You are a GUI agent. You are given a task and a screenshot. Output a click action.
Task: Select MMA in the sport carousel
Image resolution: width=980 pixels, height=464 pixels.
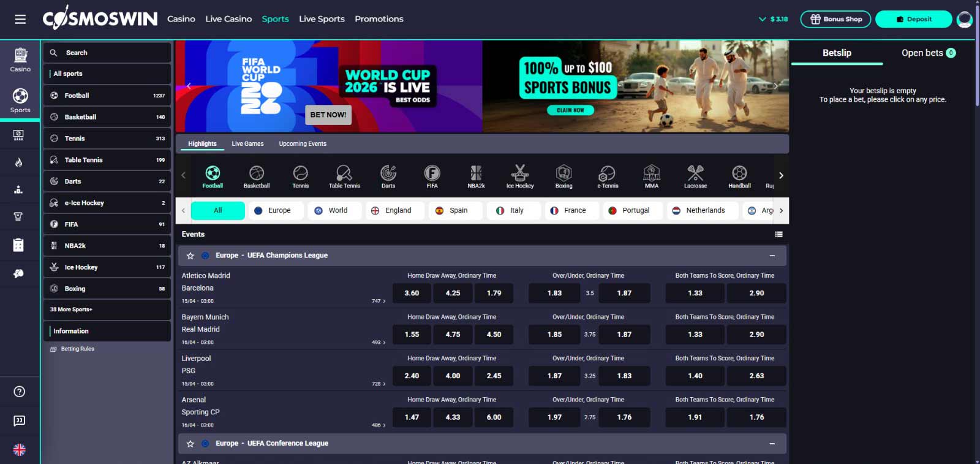click(652, 177)
